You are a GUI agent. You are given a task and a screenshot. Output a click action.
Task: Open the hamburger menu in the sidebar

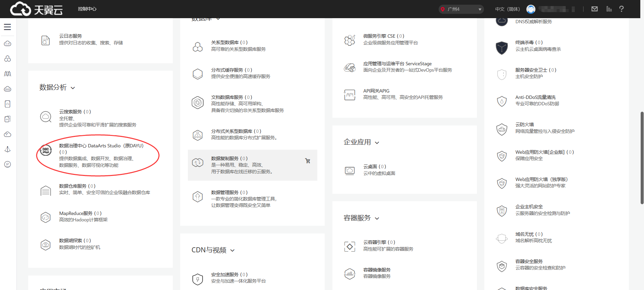point(7,27)
